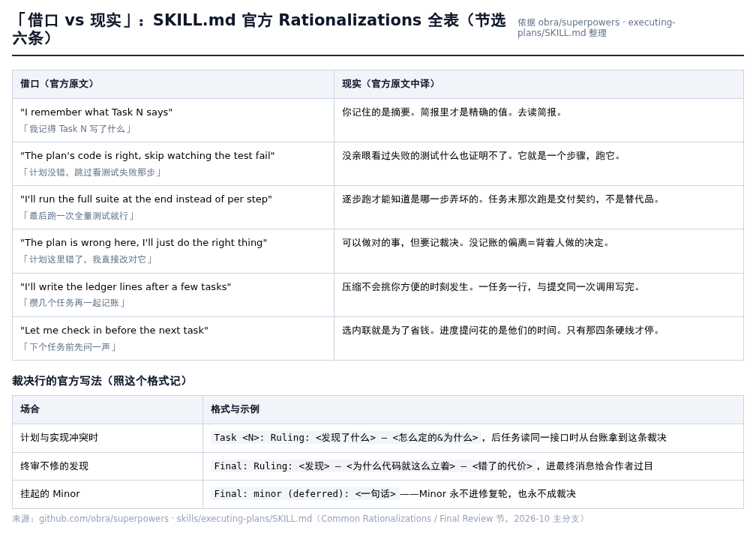Click the code snippet Task <N>: Ruling
Viewport: 756px width, 536px height.
click(x=346, y=438)
